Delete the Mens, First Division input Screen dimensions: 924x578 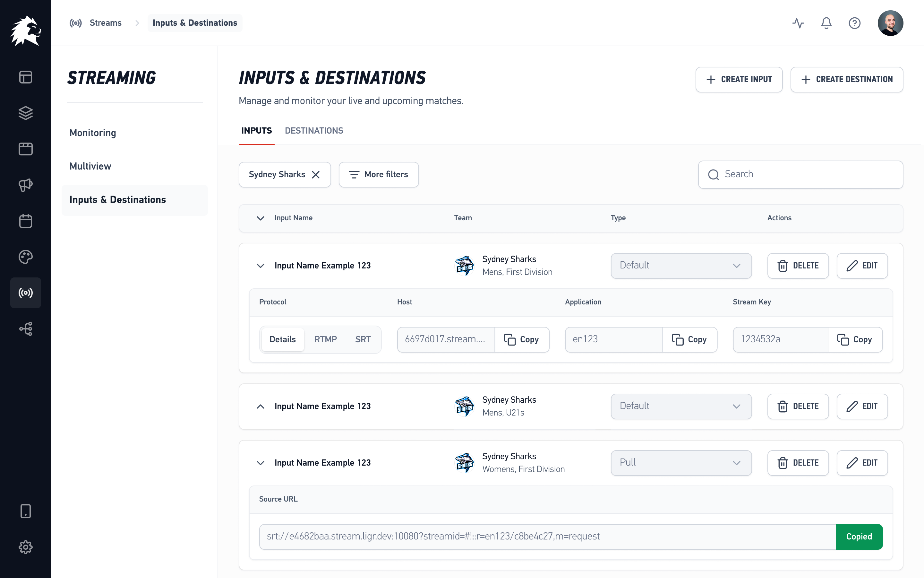click(798, 266)
